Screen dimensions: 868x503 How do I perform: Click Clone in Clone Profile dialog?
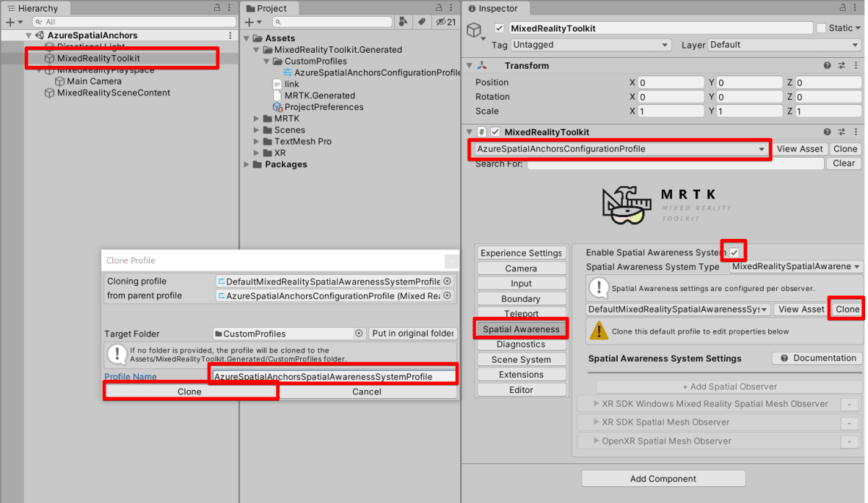[x=190, y=392]
